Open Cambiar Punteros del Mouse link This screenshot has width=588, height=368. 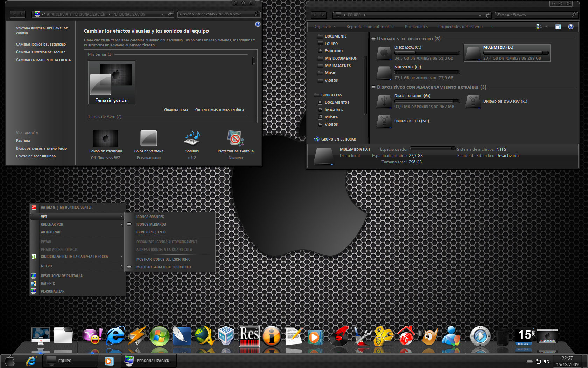[41, 52]
